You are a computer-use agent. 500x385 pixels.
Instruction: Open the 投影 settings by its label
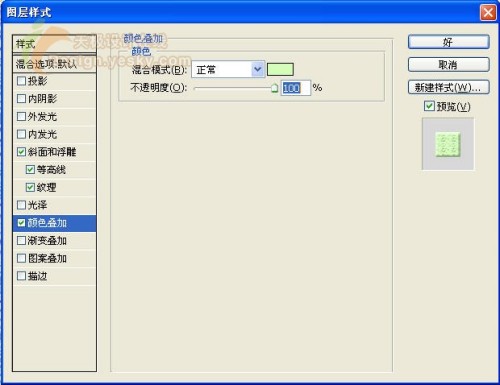[x=37, y=81]
